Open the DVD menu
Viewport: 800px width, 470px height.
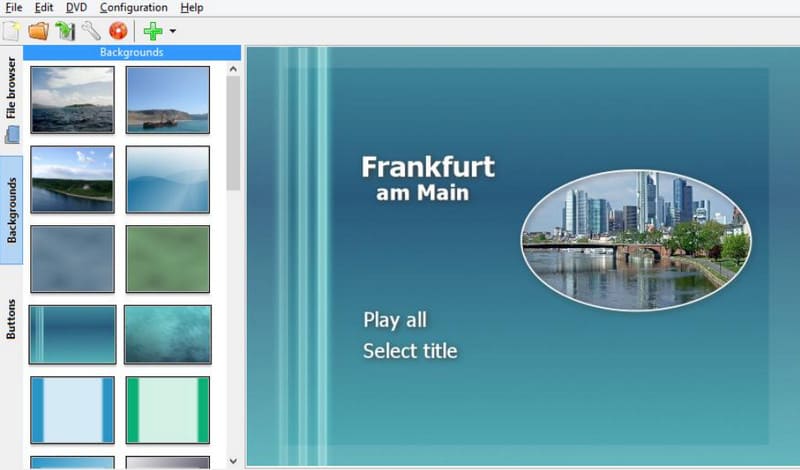click(77, 7)
